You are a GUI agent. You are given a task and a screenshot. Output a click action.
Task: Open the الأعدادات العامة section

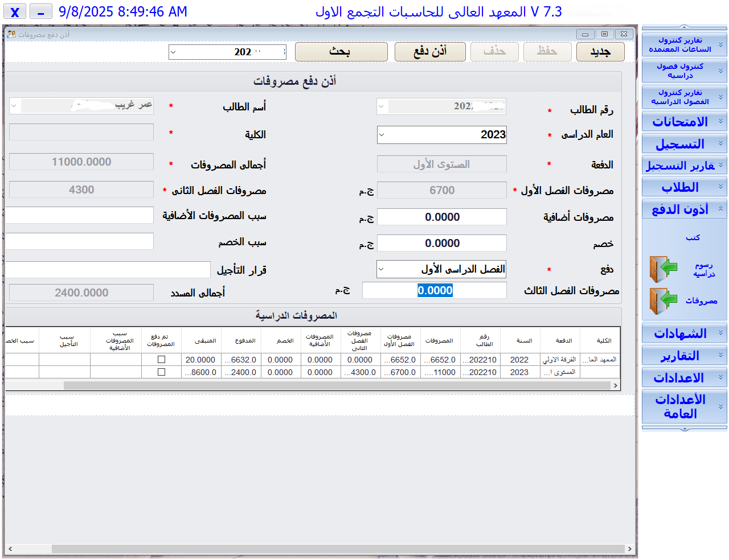[x=683, y=406]
